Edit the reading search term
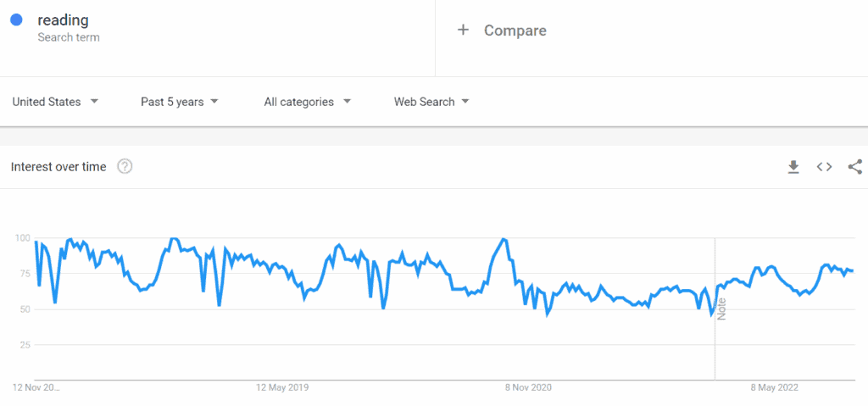Image resolution: width=868 pixels, height=406 pixels. tap(63, 20)
